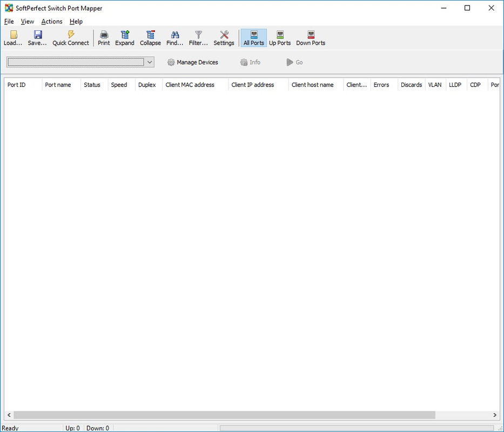Click the Print toolbar icon
Image resolution: width=504 pixels, height=432 pixels.
click(x=104, y=38)
